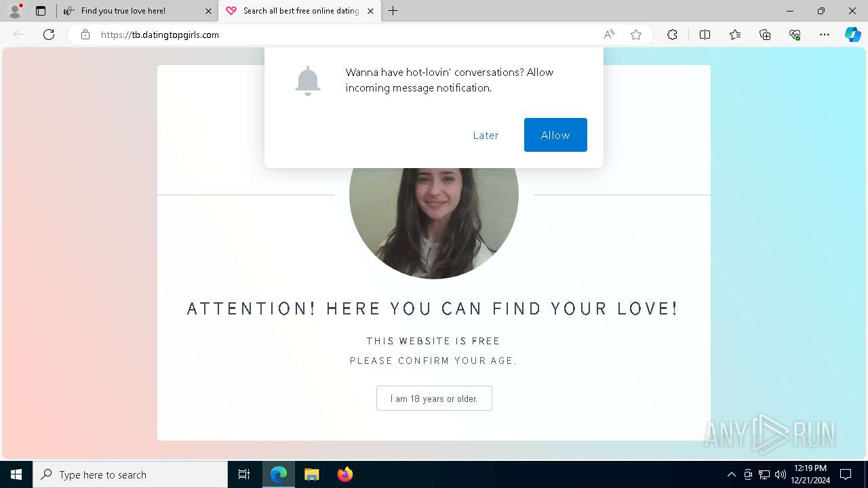
Task: View site information lock icon
Action: (x=85, y=35)
